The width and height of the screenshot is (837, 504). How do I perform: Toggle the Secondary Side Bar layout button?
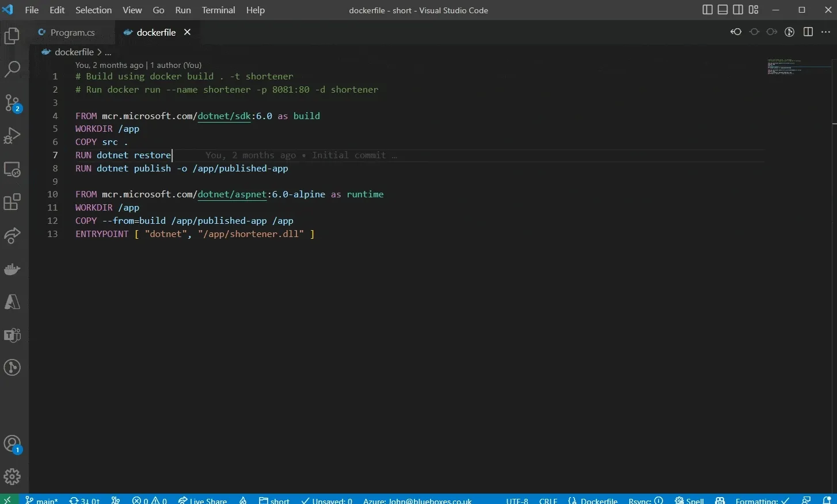click(x=738, y=10)
